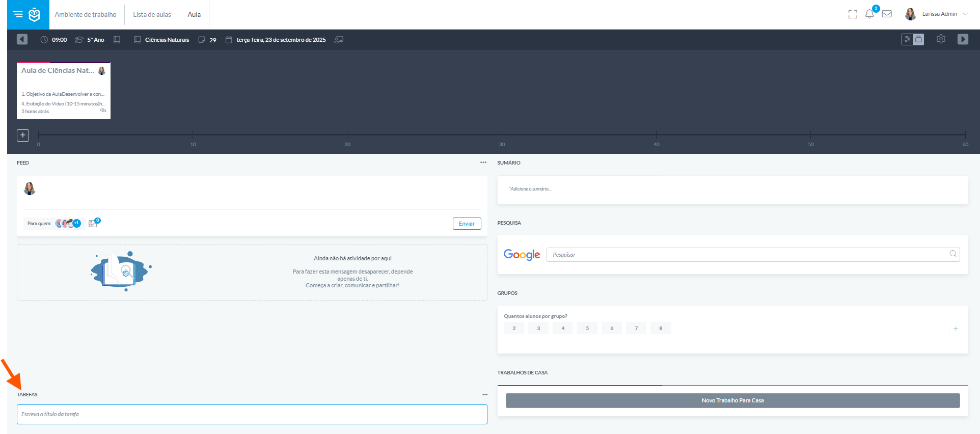This screenshot has height=434, width=980.
Task: Click the Google search magnifier icon
Action: tap(953, 254)
